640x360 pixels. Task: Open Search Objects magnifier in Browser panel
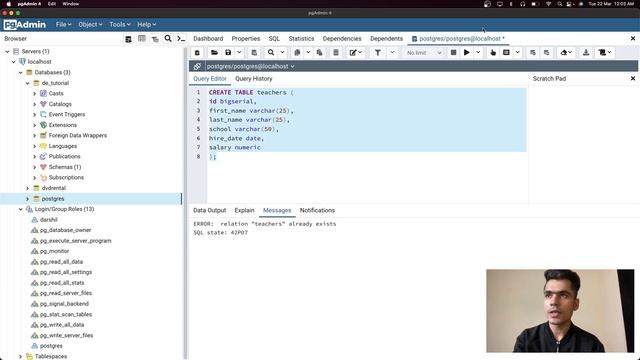click(x=168, y=39)
